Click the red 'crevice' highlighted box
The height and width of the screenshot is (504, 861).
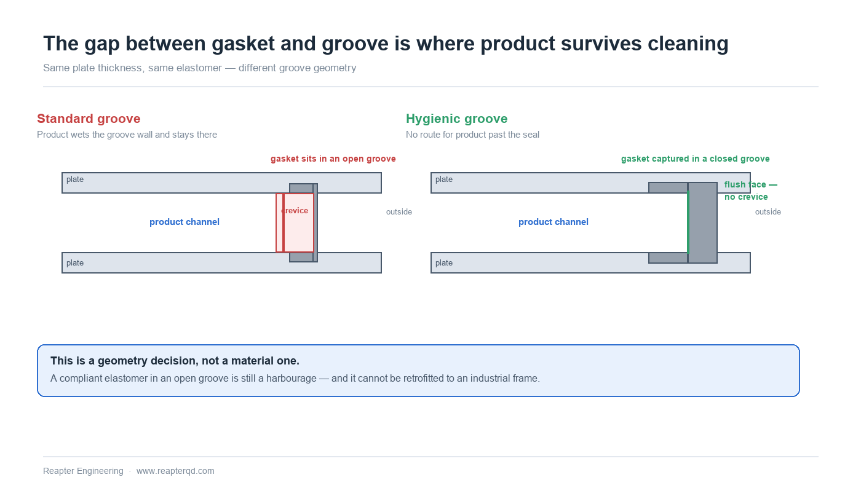click(295, 222)
